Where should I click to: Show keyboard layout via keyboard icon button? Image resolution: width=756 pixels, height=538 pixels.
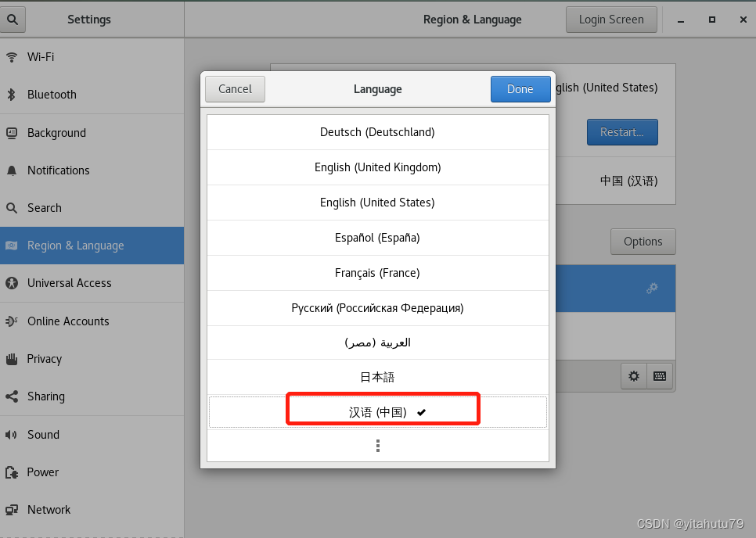tap(660, 376)
